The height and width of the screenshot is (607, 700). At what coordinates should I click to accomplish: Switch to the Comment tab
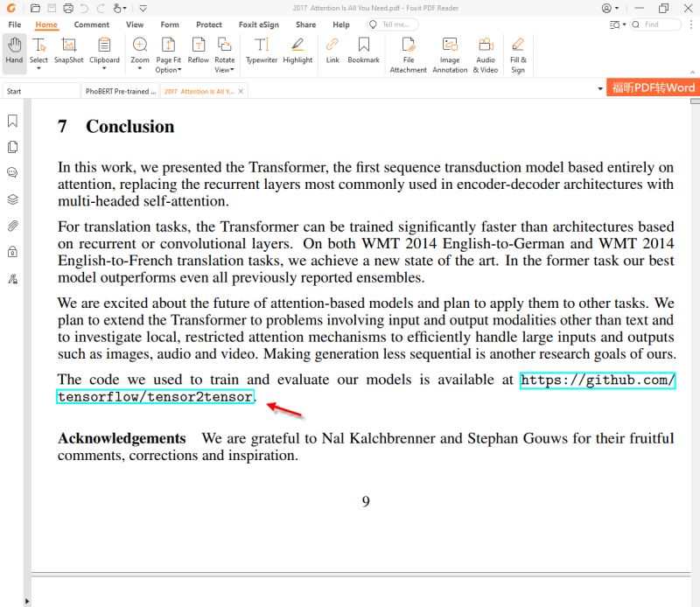[x=92, y=24]
